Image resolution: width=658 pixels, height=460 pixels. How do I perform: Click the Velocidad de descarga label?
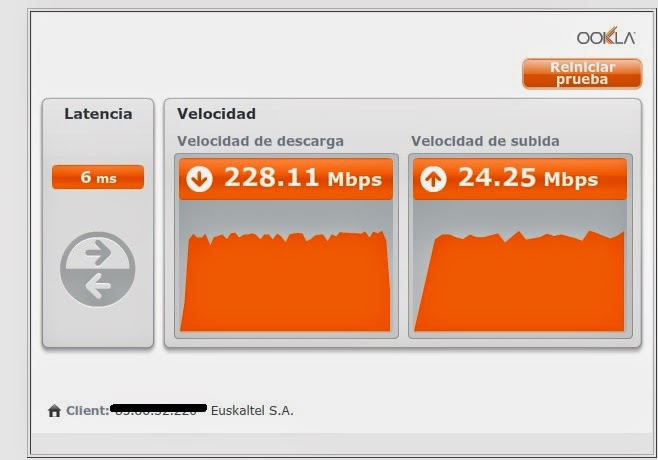[x=260, y=141]
